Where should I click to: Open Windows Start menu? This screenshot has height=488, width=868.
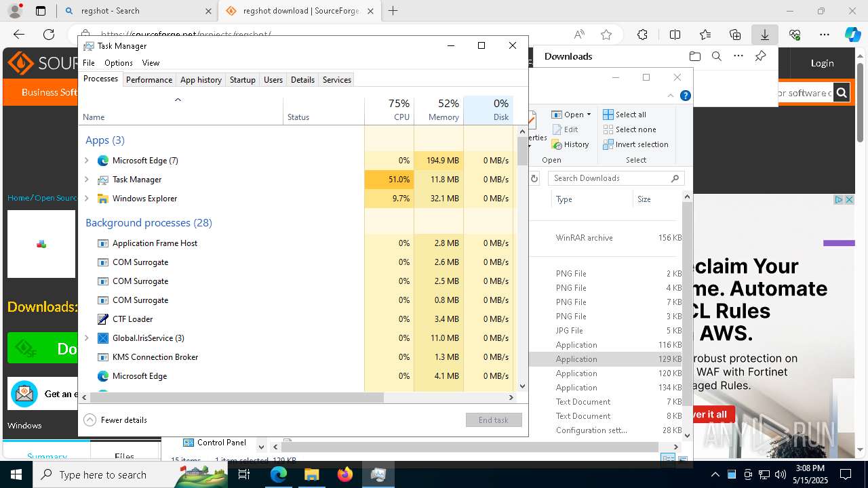(16, 474)
